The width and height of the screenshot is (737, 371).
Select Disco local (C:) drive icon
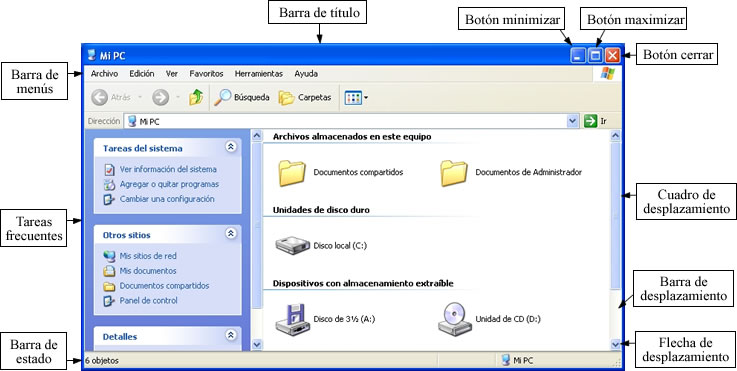pos(292,245)
